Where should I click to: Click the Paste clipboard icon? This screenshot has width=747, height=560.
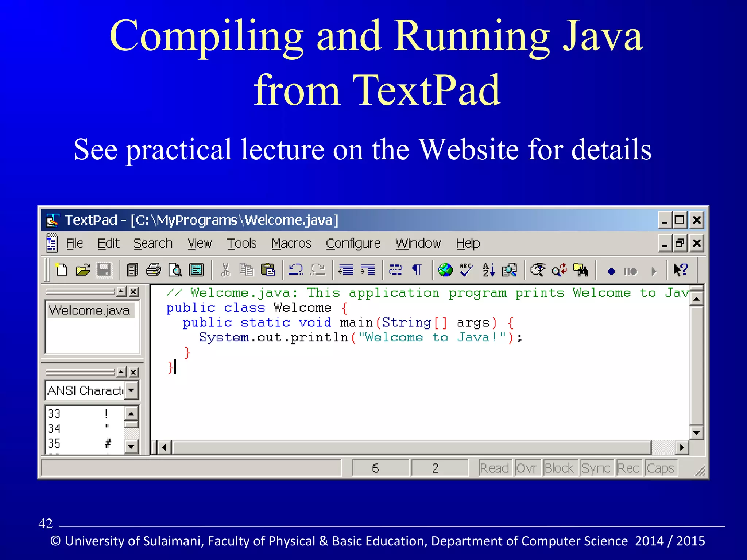click(268, 270)
